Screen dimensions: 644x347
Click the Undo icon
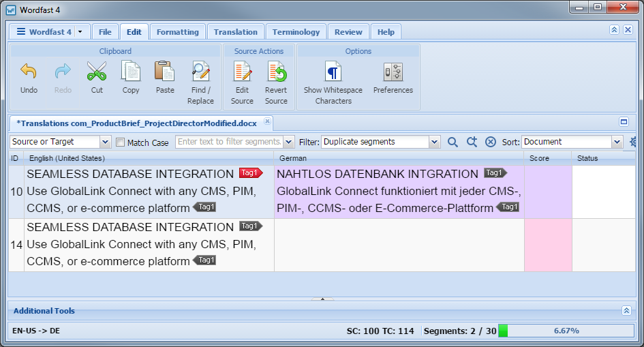tap(29, 72)
